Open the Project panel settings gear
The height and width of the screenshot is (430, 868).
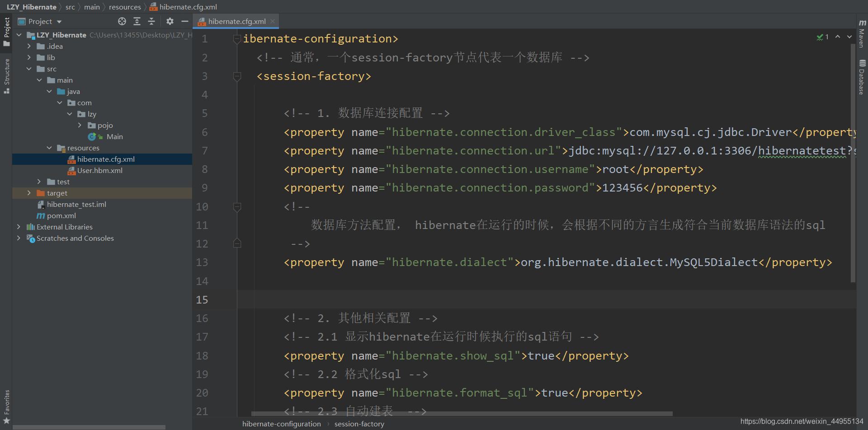[x=170, y=21]
